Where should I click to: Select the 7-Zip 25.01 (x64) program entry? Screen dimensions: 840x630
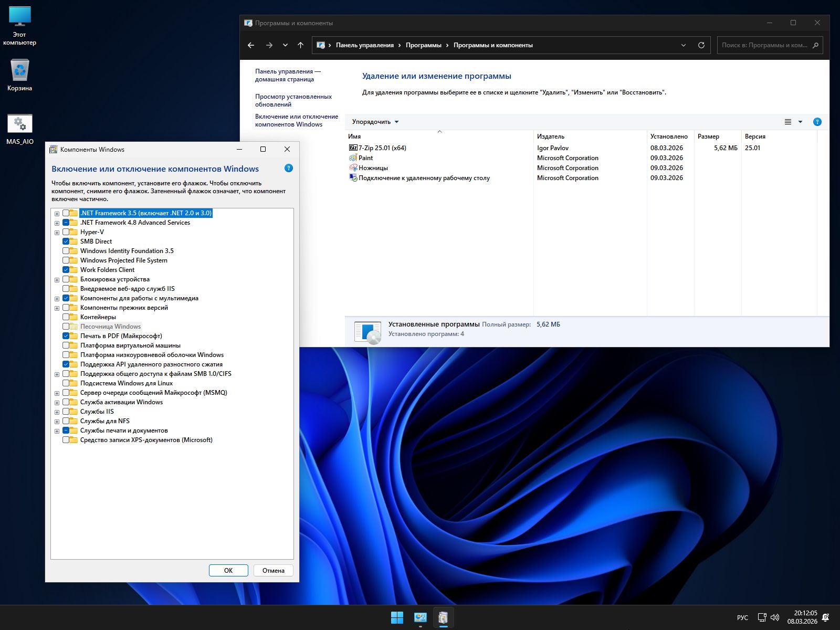382,148
